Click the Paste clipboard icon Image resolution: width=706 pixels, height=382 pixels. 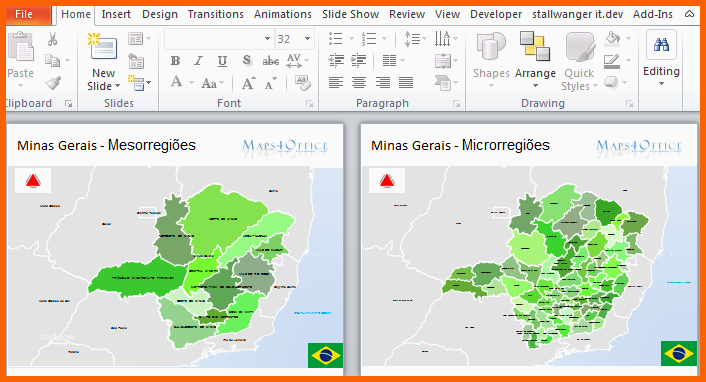click(21, 47)
